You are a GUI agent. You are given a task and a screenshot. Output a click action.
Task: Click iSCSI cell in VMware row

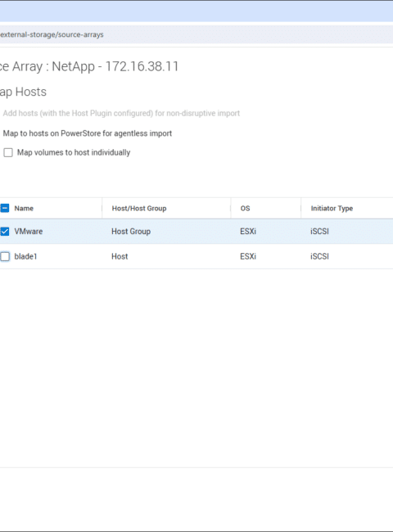click(319, 232)
